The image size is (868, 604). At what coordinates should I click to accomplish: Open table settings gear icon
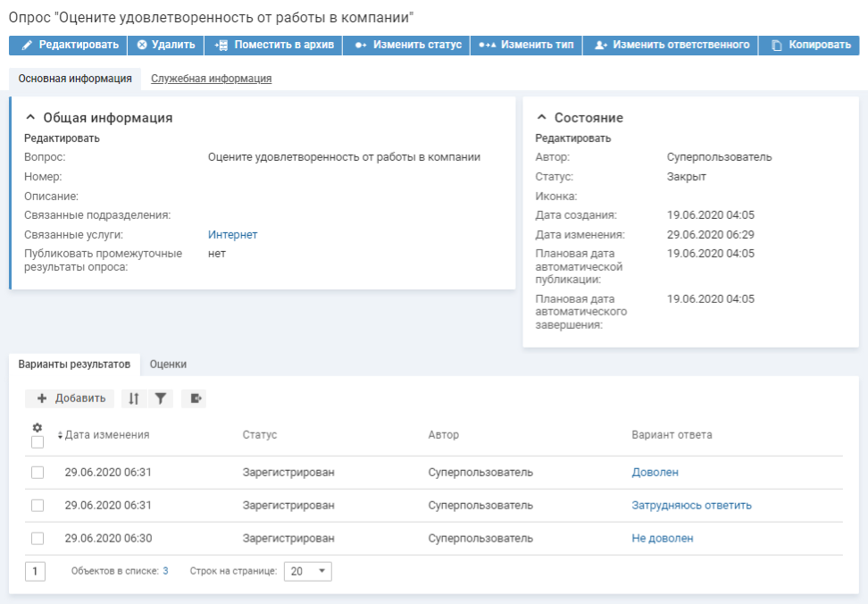[x=38, y=428]
